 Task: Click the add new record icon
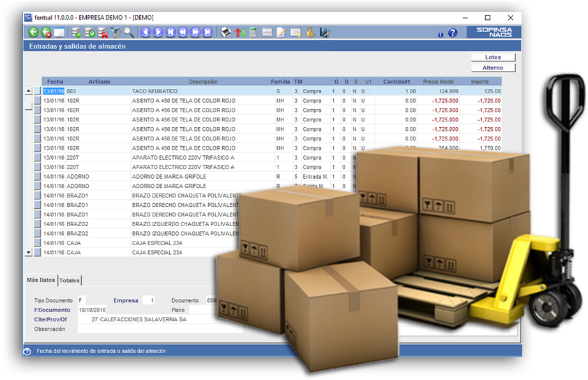[77, 32]
